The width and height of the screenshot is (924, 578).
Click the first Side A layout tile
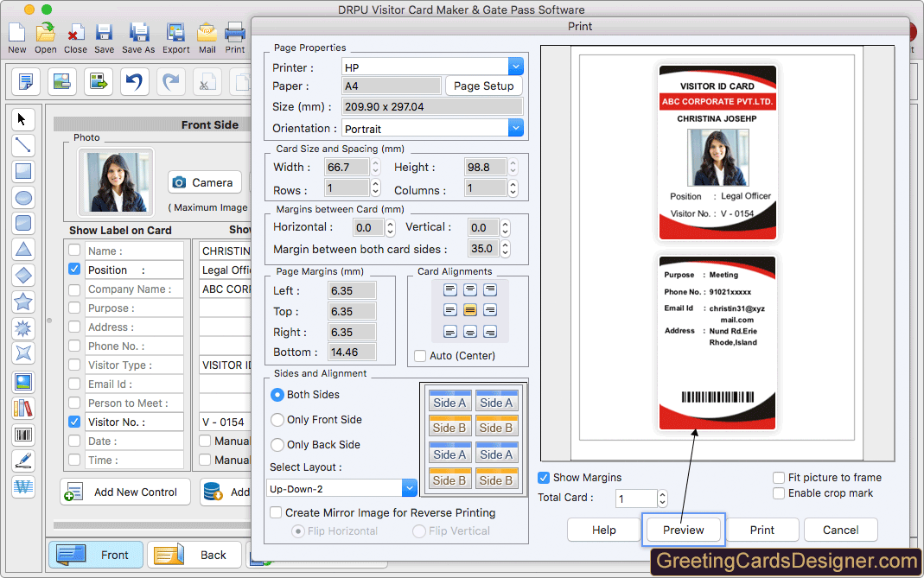coord(449,401)
